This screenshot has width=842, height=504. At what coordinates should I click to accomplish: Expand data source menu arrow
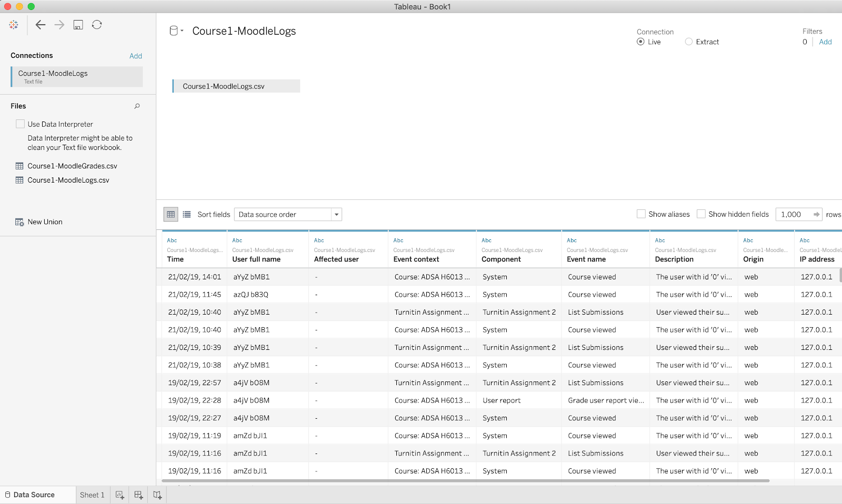click(x=182, y=31)
